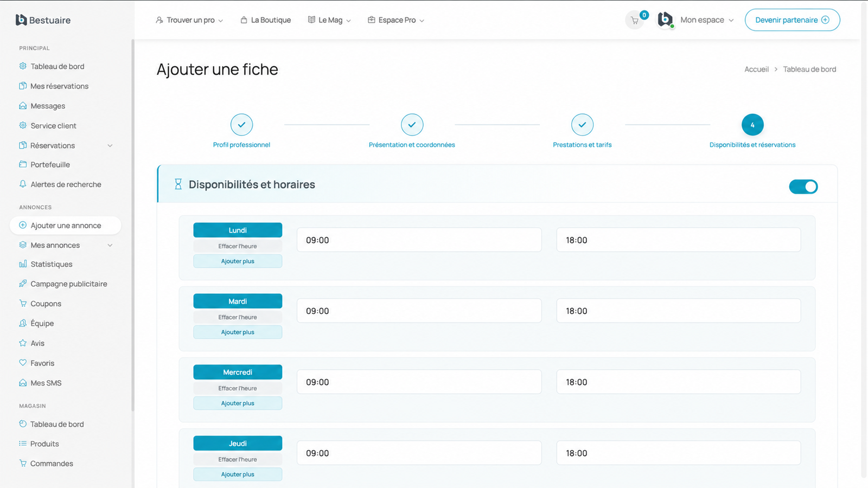Click the Équipe people icon
Viewport: 868px width, 488px height.
coord(23,323)
